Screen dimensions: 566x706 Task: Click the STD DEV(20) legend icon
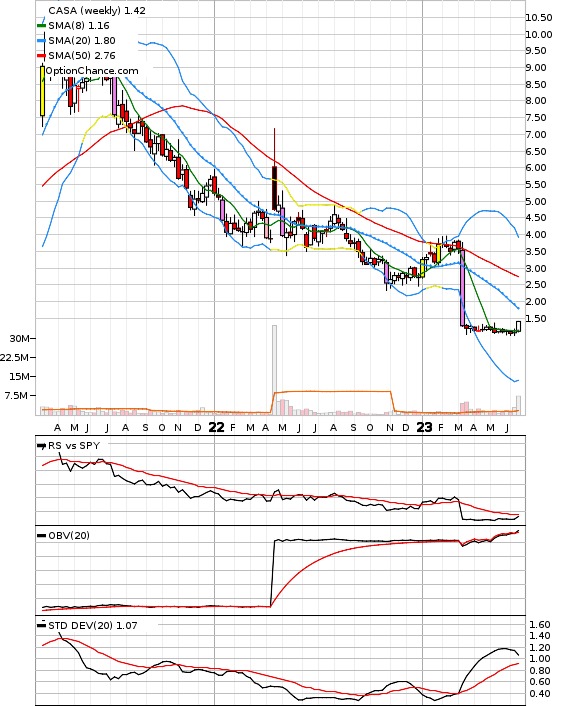click(41, 625)
